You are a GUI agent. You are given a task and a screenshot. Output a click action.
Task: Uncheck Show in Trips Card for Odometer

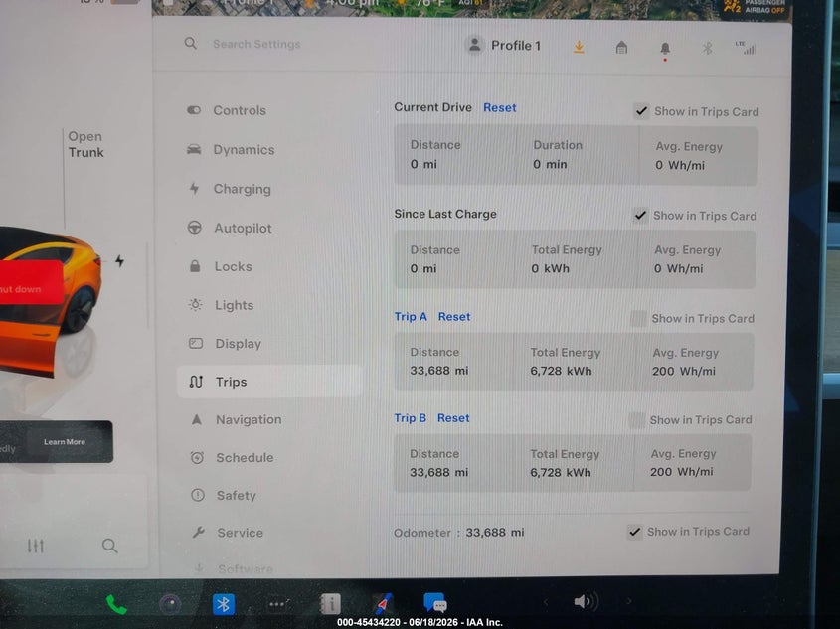pos(634,532)
